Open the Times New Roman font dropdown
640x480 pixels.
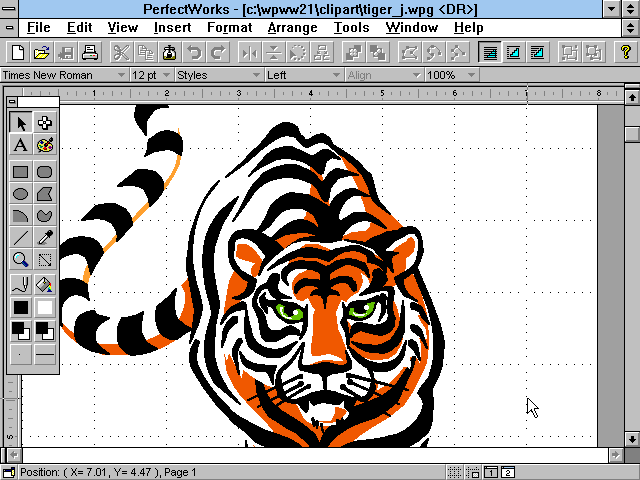[64, 75]
